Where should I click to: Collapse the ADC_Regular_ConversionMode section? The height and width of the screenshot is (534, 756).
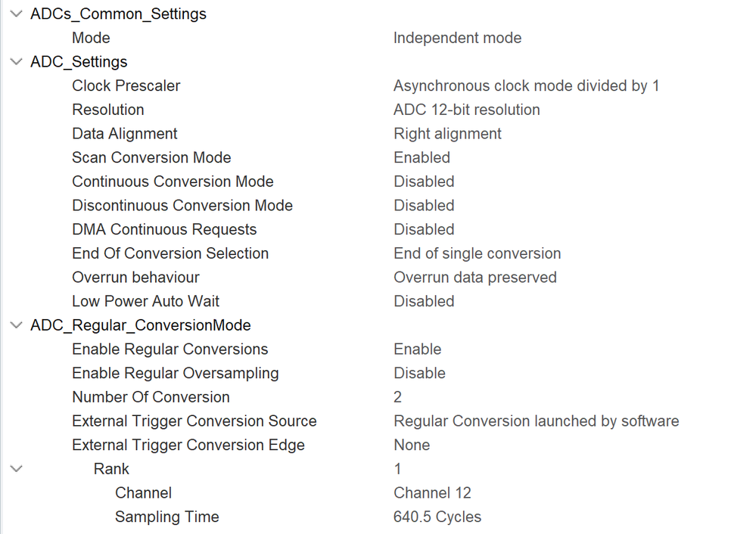(15, 324)
